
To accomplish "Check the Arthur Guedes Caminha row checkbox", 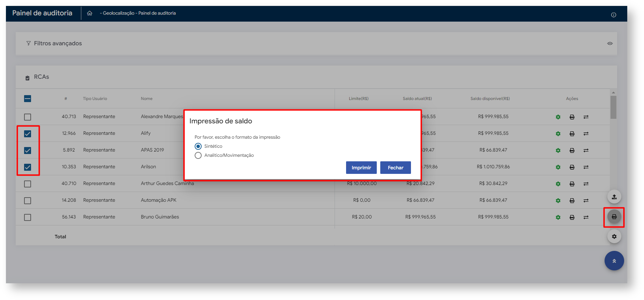I will click(x=28, y=184).
